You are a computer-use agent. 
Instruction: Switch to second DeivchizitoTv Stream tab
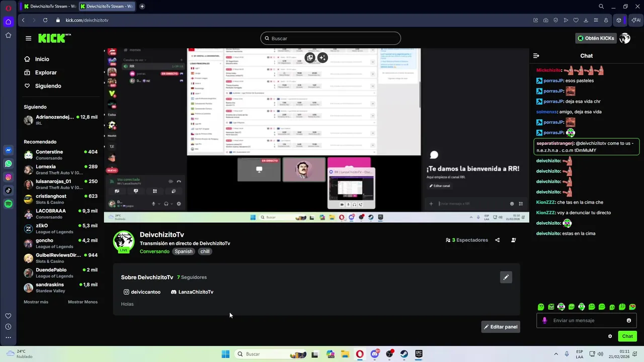(x=106, y=7)
